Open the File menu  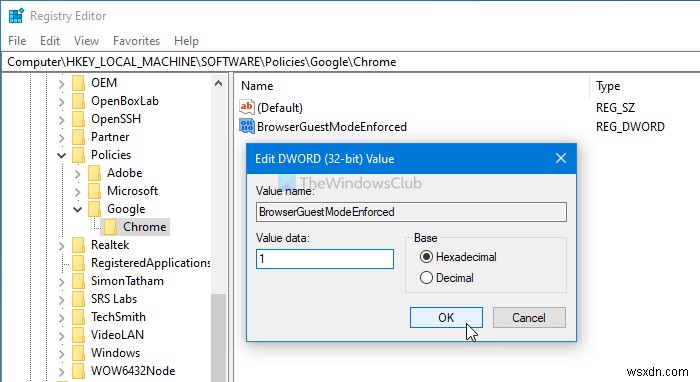coord(17,41)
